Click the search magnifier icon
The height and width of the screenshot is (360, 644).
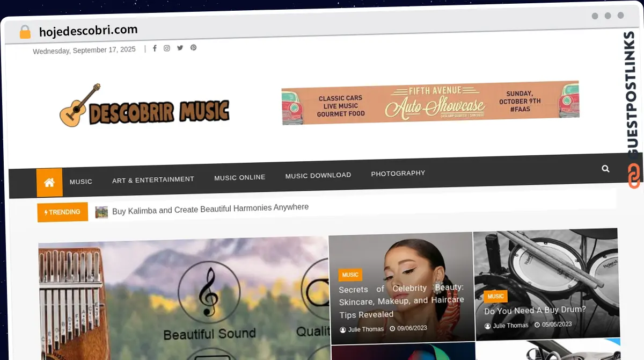[605, 168]
